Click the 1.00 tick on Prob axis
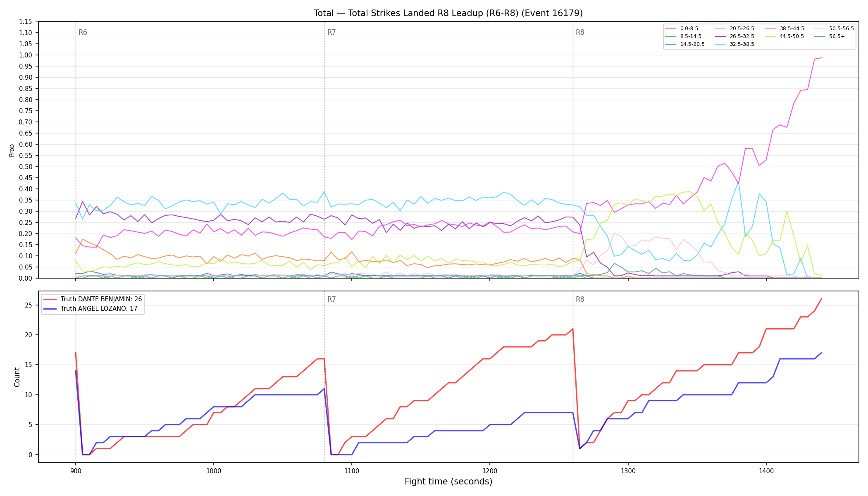Screen dimensions: 868x496 [x=25, y=55]
